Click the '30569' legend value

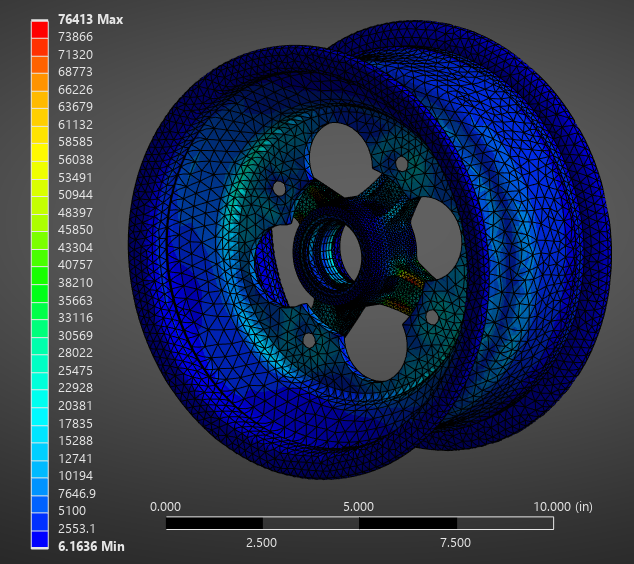(75, 336)
